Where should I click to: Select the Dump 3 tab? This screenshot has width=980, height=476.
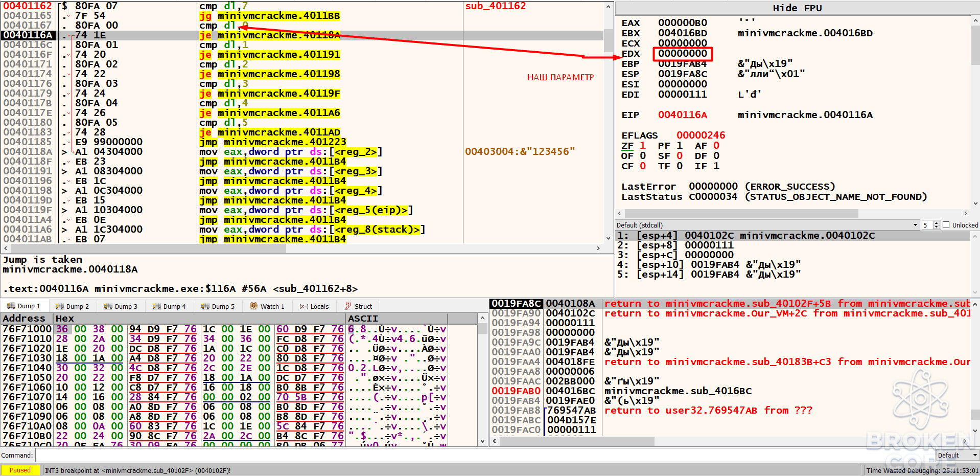pyautogui.click(x=121, y=306)
